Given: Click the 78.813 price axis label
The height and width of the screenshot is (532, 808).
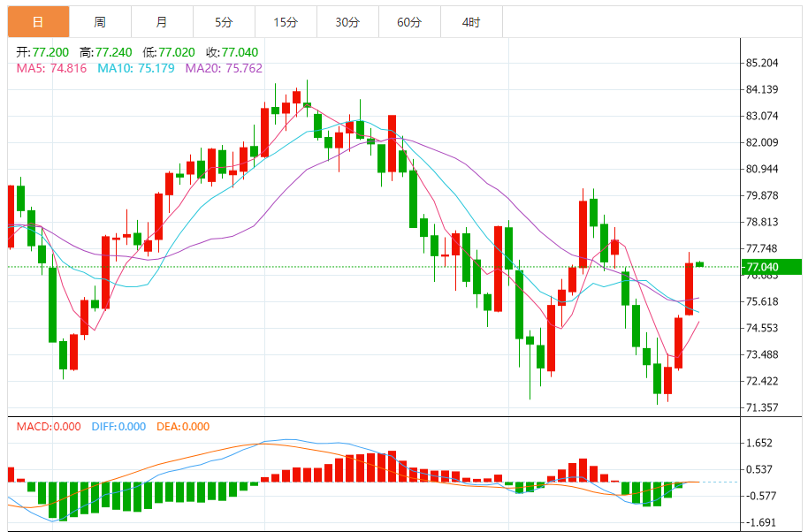Looking at the screenshot, I should point(762,222).
